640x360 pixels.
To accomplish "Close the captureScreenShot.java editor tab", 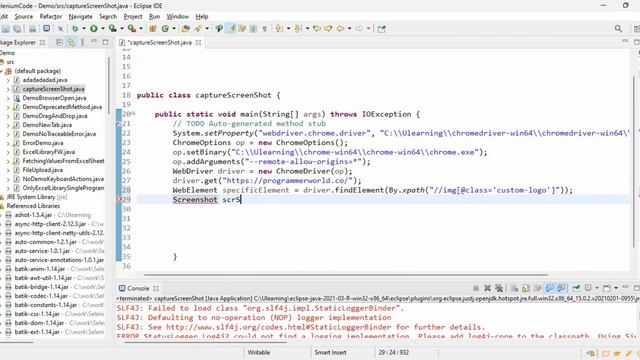I will point(198,42).
